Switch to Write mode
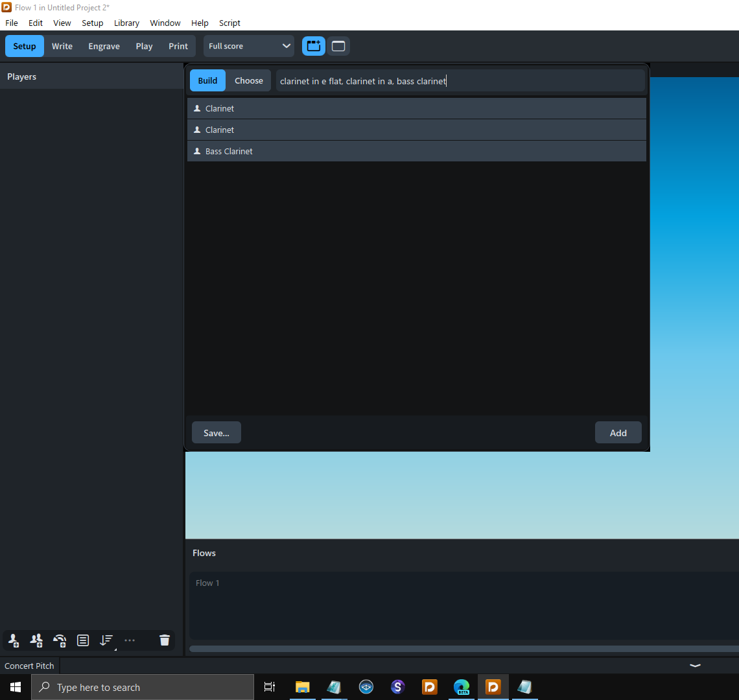The width and height of the screenshot is (739, 700). click(x=62, y=46)
